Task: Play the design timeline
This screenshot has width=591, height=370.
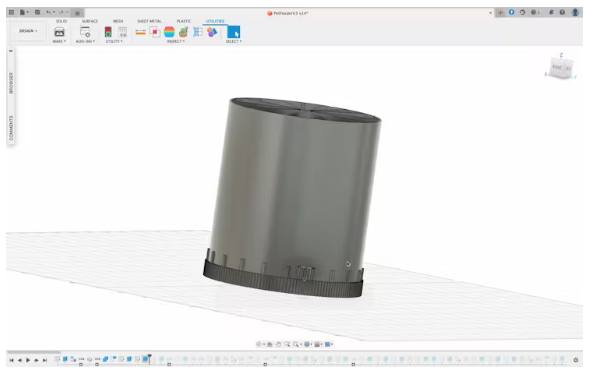Action: tap(28, 360)
